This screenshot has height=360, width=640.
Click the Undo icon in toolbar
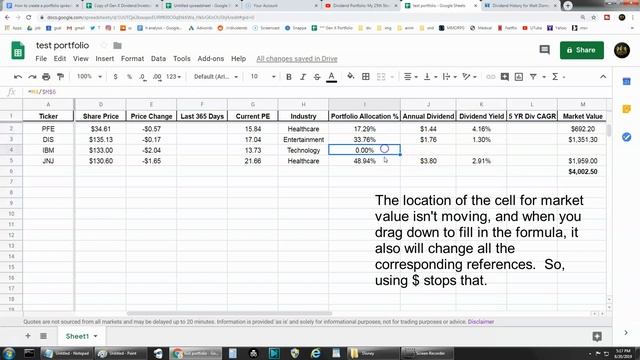(18, 77)
